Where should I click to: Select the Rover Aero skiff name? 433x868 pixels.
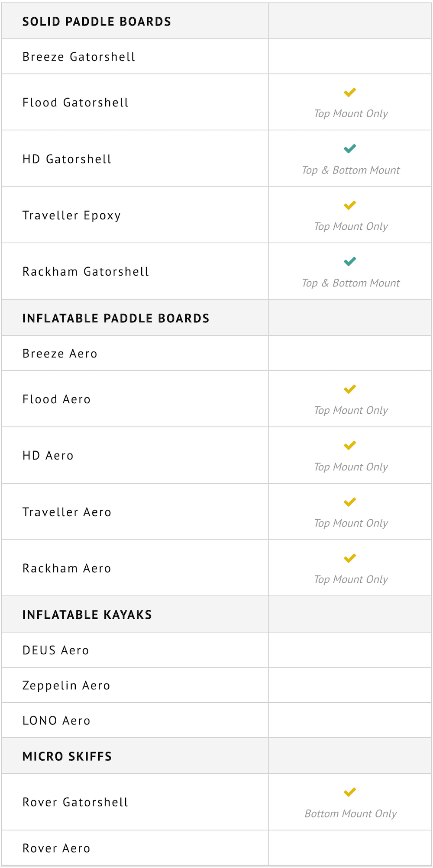56,849
